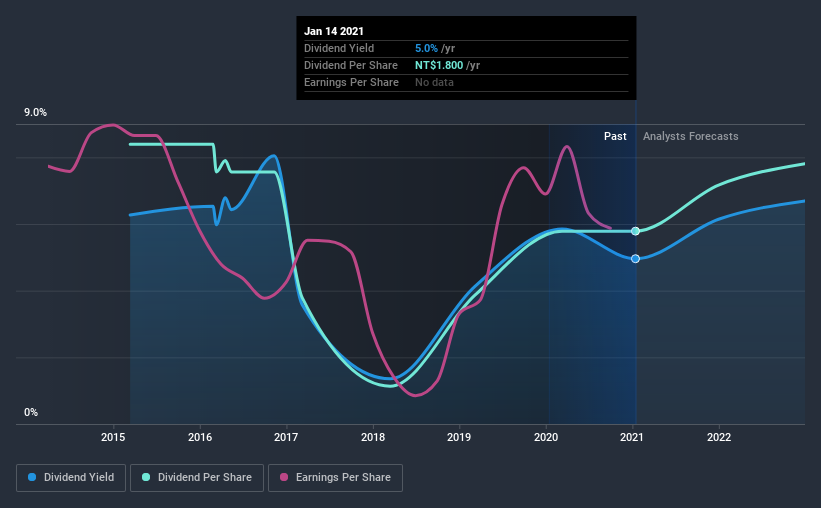The width and height of the screenshot is (821, 508).
Task: Click the 0% y-axis label
Action: 31,413
